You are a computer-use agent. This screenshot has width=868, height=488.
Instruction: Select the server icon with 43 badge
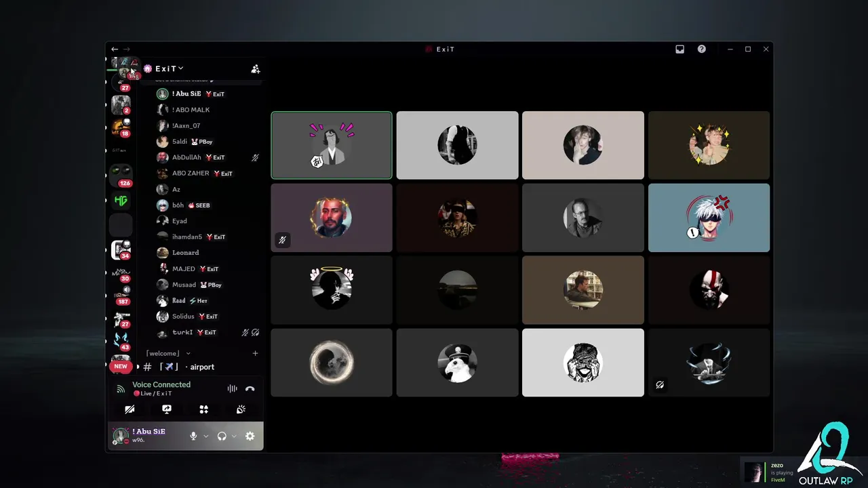[121, 340]
